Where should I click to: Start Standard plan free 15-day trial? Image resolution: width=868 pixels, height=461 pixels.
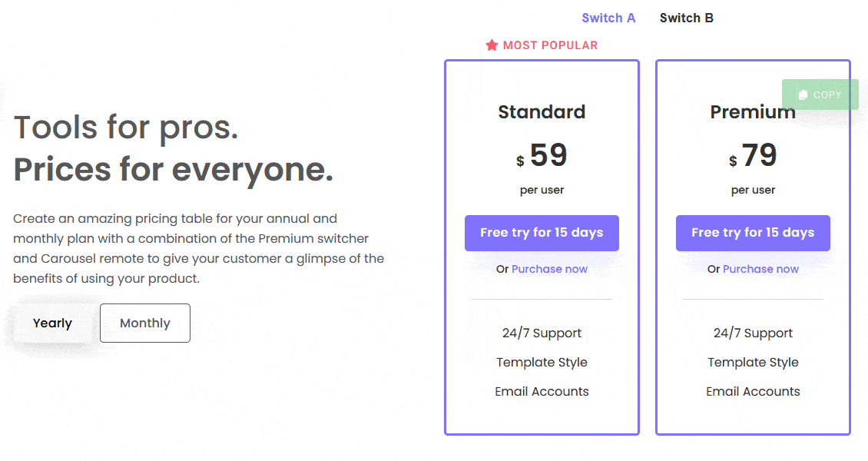pyautogui.click(x=542, y=233)
